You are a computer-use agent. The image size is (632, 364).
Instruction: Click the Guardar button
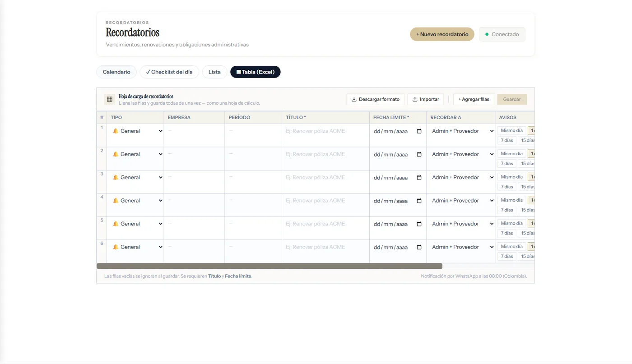(x=512, y=99)
